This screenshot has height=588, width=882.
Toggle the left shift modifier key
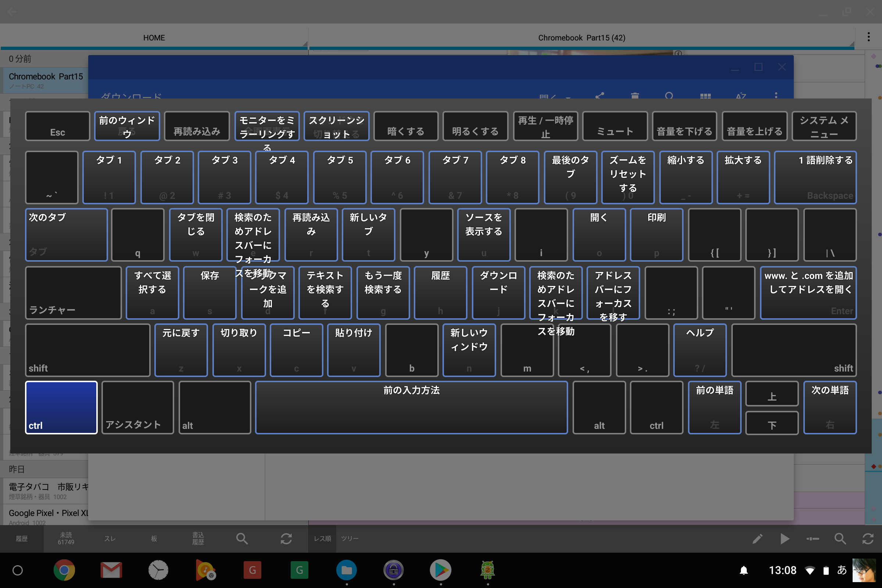pos(88,350)
